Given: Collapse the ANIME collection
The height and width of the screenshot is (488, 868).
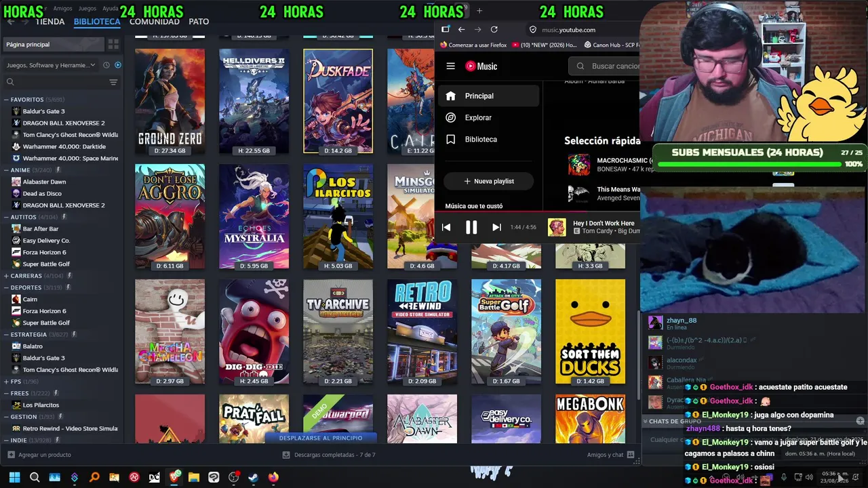Looking at the screenshot, I should [x=5, y=170].
